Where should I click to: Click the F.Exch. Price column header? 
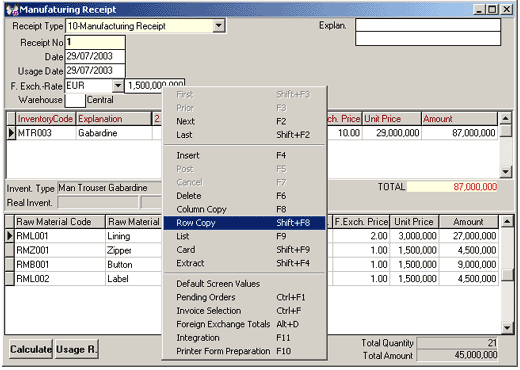click(x=361, y=222)
